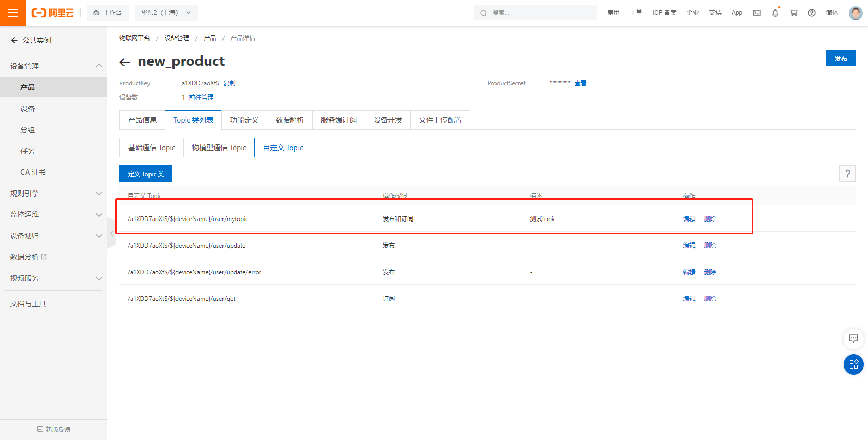Viewport: 868px width, 440px height.
Task: Select CA 证书 in the sidebar
Action: pyautogui.click(x=54, y=172)
